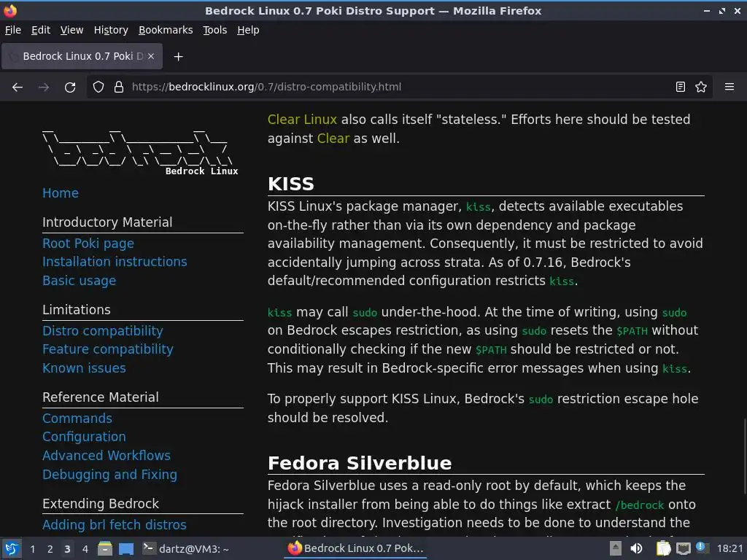The image size is (747, 560).
Task: Open the View menu
Action: click(71, 30)
